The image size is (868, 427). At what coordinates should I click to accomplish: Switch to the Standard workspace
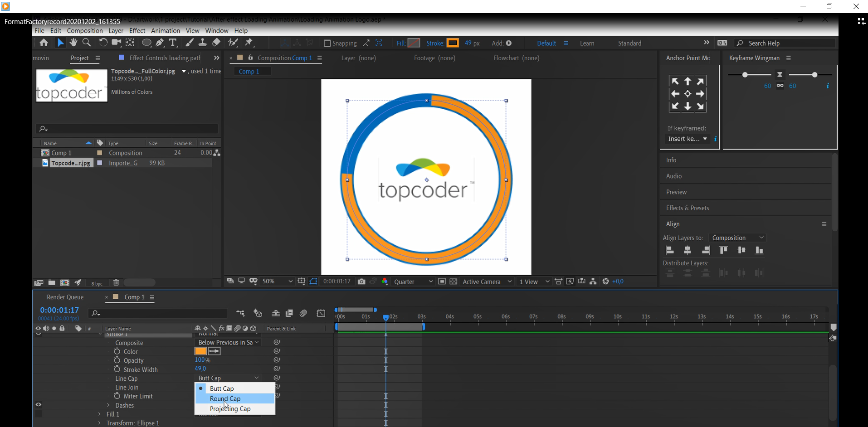629,43
